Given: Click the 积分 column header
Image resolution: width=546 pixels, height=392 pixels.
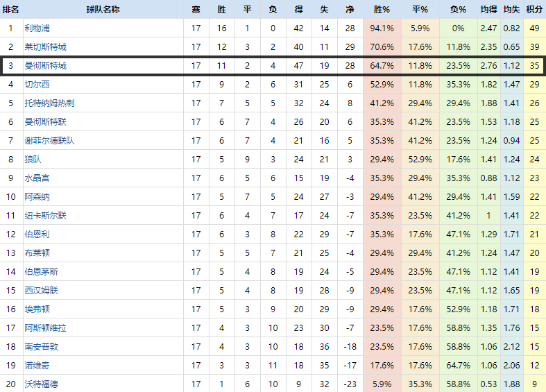Looking at the screenshot, I should (x=534, y=10).
